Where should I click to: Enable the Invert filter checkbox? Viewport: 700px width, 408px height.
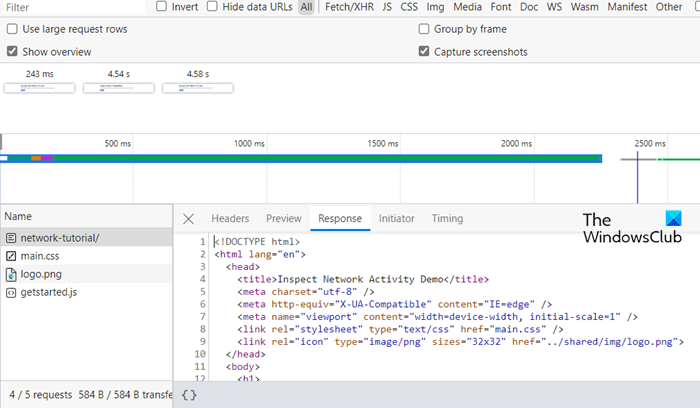click(x=162, y=7)
